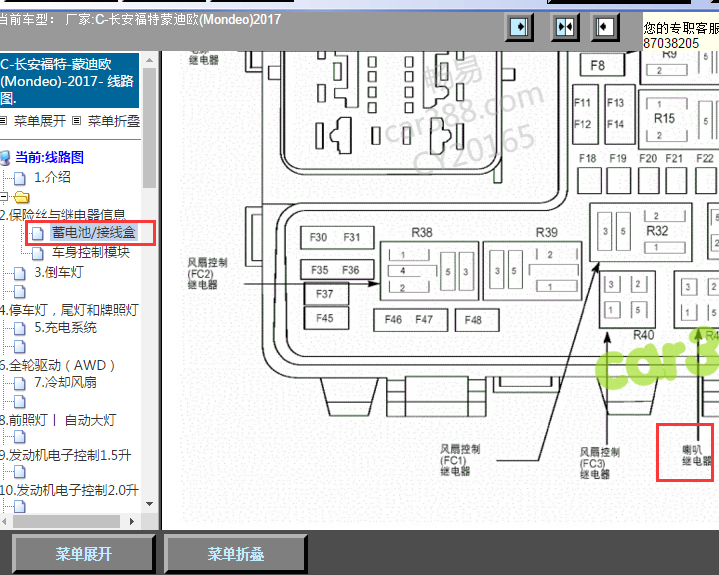Screen dimensions: 719x575
Task: Click the 菜单展开 link above the tree
Action: (x=40, y=121)
